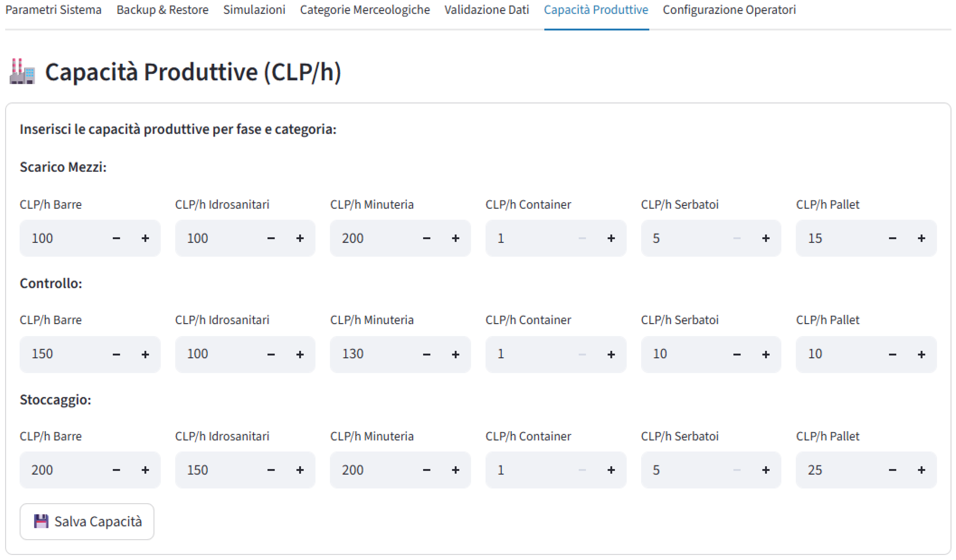
Task: Decrease Scarico Mezzi Idrosanitari value with minus
Action: click(x=271, y=239)
